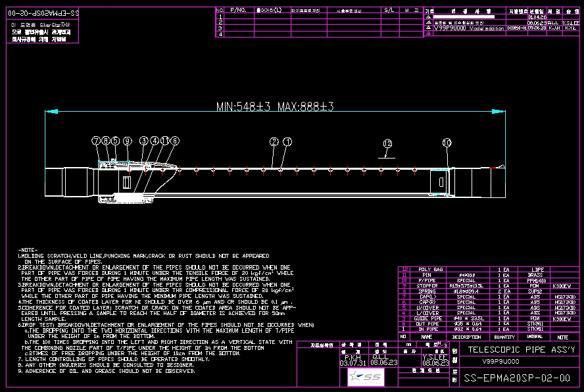
Task: Select balloon number 12 callout
Action: pyautogui.click(x=388, y=143)
